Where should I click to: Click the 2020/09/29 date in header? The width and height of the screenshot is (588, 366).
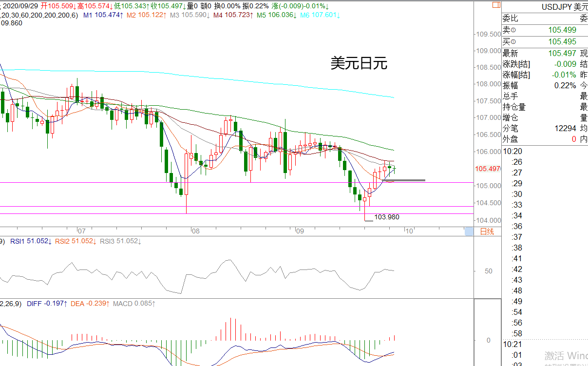pos(20,6)
